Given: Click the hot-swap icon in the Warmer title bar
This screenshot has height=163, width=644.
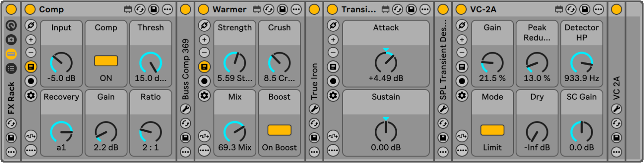Looking at the screenshot, I should [269, 9].
